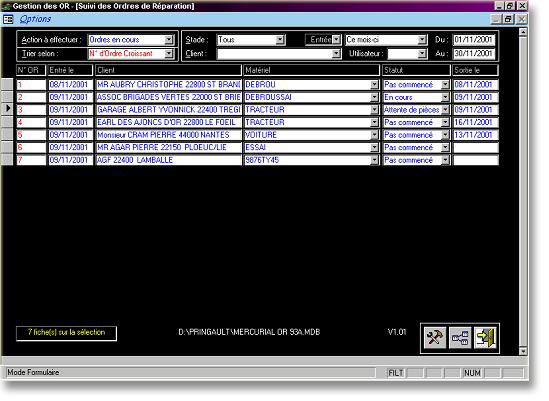Click the network diagram icon button
The width and height of the screenshot is (549, 401).
point(460,338)
